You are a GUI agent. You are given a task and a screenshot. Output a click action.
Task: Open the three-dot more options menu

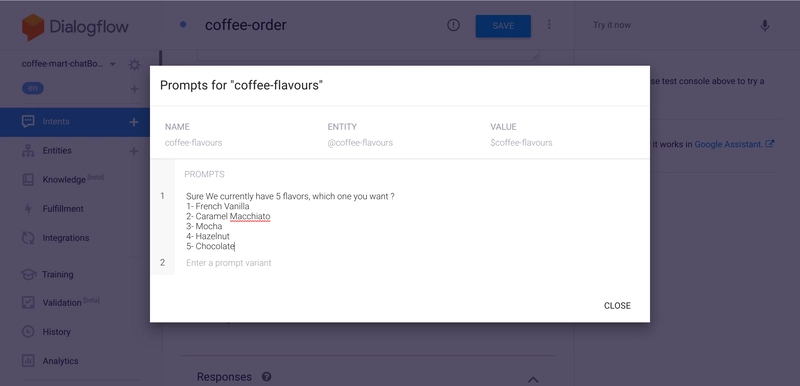coord(549,24)
